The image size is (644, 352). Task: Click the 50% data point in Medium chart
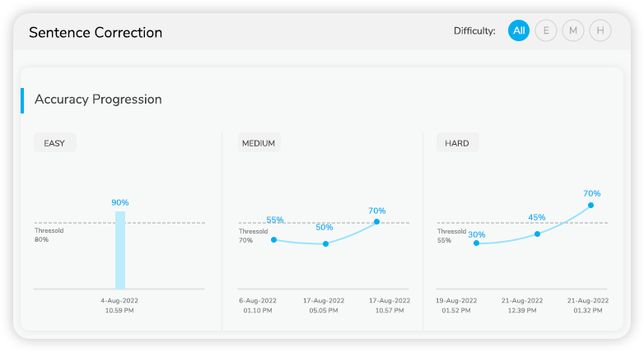[x=325, y=243]
